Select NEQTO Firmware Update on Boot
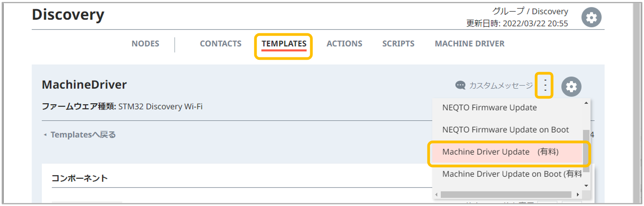The image size is (644, 206). (x=505, y=130)
